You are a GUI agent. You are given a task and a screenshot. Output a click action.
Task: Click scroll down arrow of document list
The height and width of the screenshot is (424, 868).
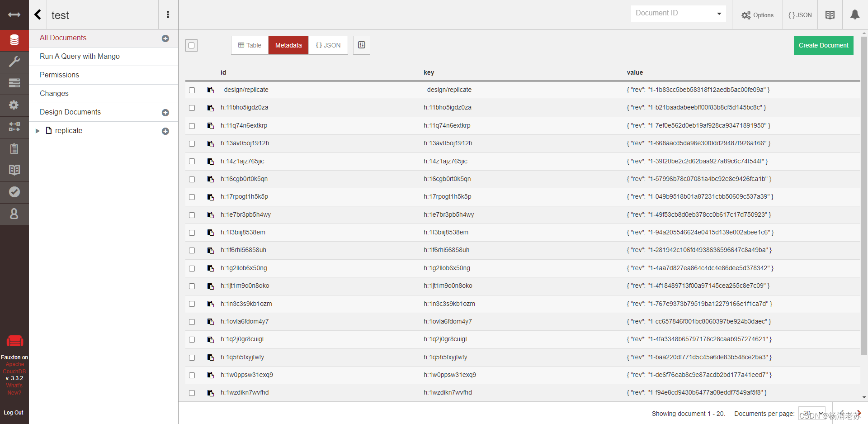(x=864, y=397)
